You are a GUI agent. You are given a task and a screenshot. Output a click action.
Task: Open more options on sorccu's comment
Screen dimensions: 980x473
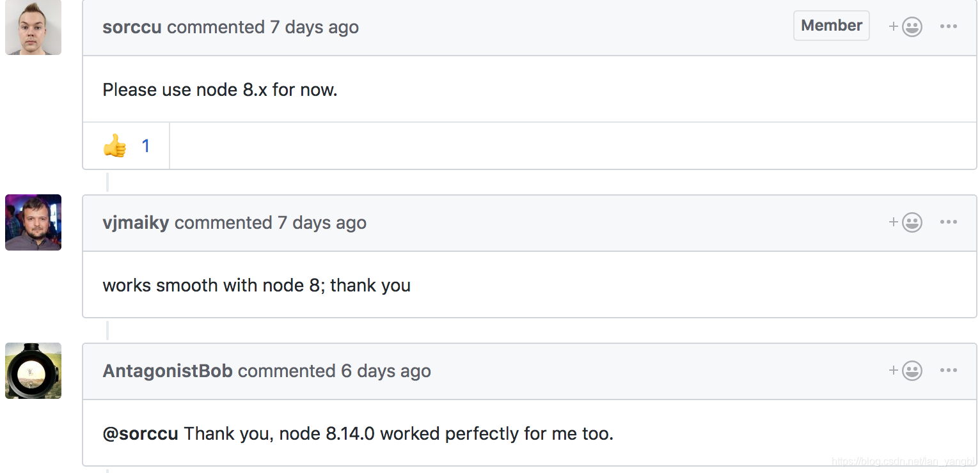(949, 27)
